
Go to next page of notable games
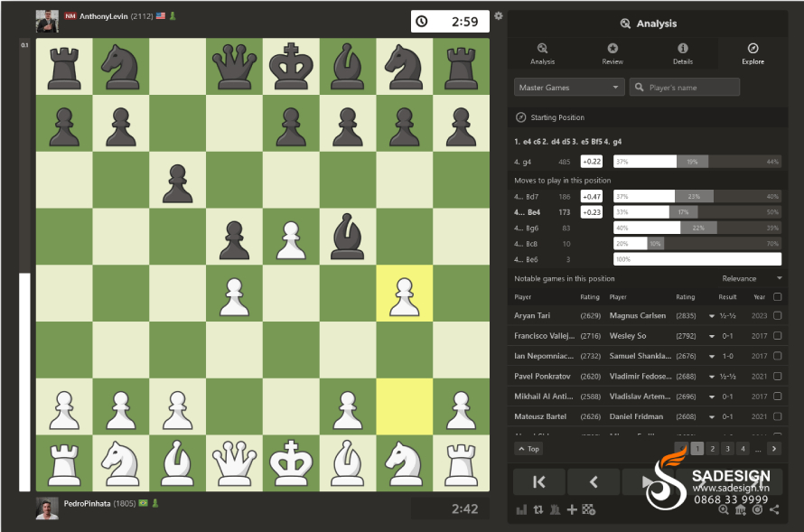click(774, 449)
